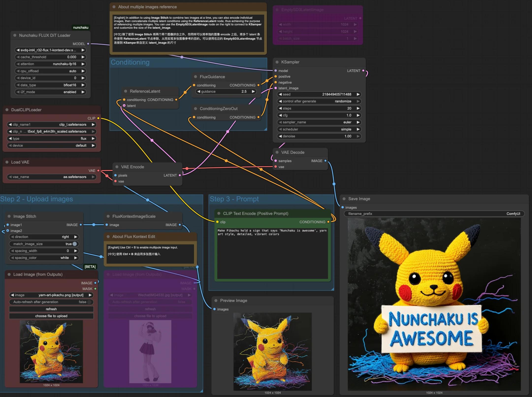Screen dimensions: 532x397
Task: Click the VAE output socket on Load VAE
Action: [98, 170]
